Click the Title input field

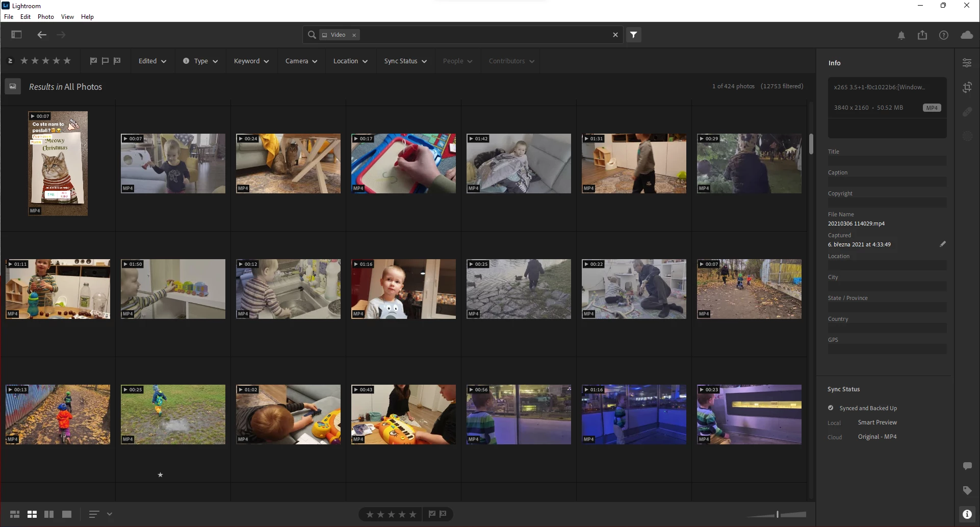[x=887, y=161]
